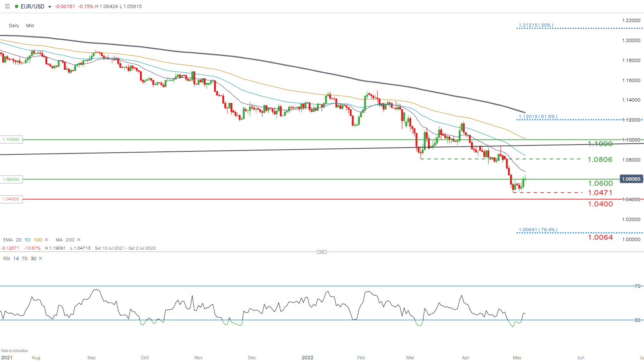
Task: Edit the MA 200 period value
Action: tap(70, 240)
